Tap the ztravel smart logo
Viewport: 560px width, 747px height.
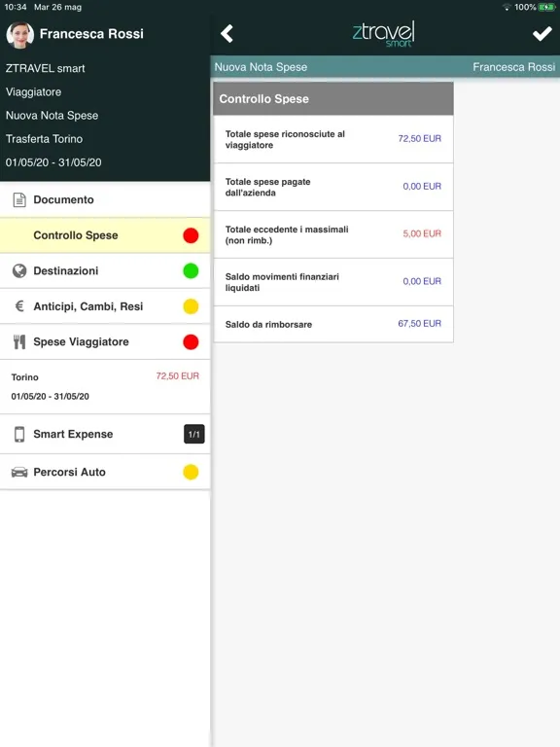[383, 34]
